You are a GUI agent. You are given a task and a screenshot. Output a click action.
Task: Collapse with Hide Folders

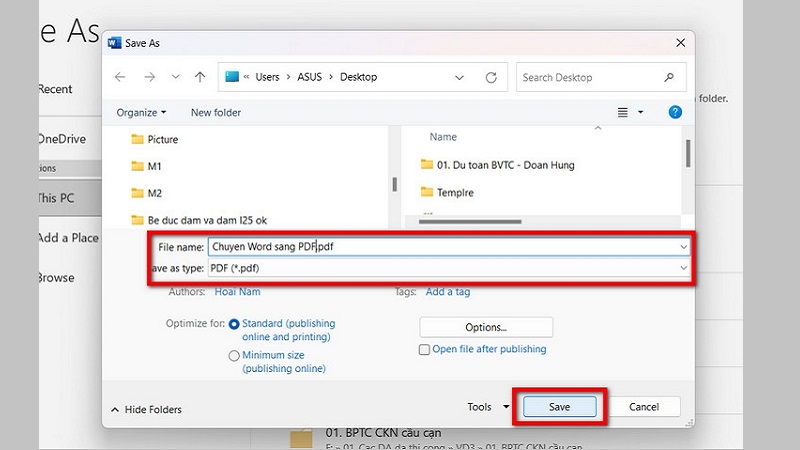pyautogui.click(x=146, y=410)
